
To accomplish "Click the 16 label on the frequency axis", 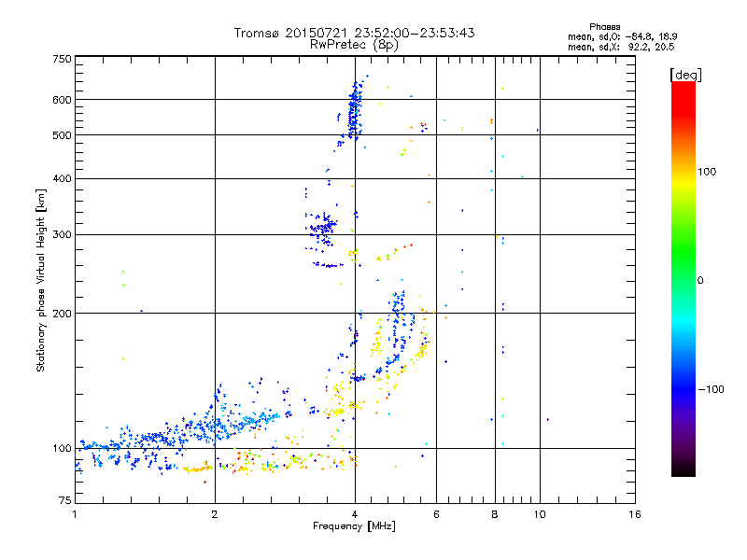I will coord(635,514).
